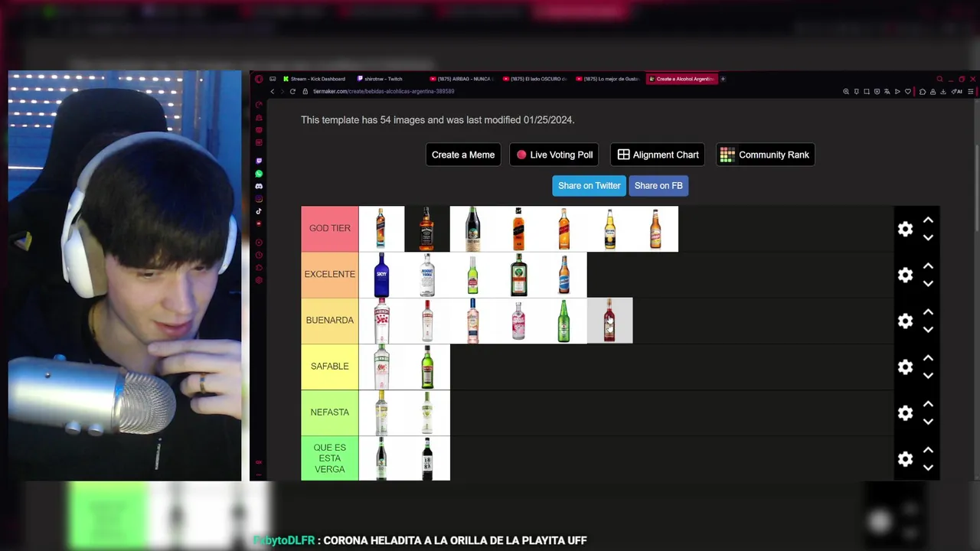
Task: Click the red GOD TIER label
Action: coord(330,229)
